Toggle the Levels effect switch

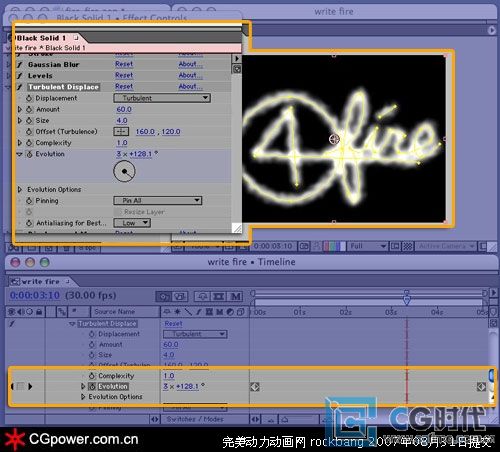20,76
